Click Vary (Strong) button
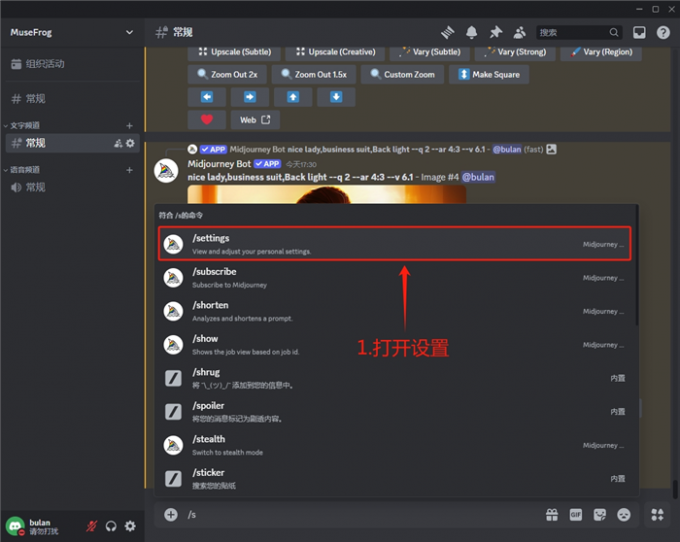Image resolution: width=680 pixels, height=542 pixels. 515,52
